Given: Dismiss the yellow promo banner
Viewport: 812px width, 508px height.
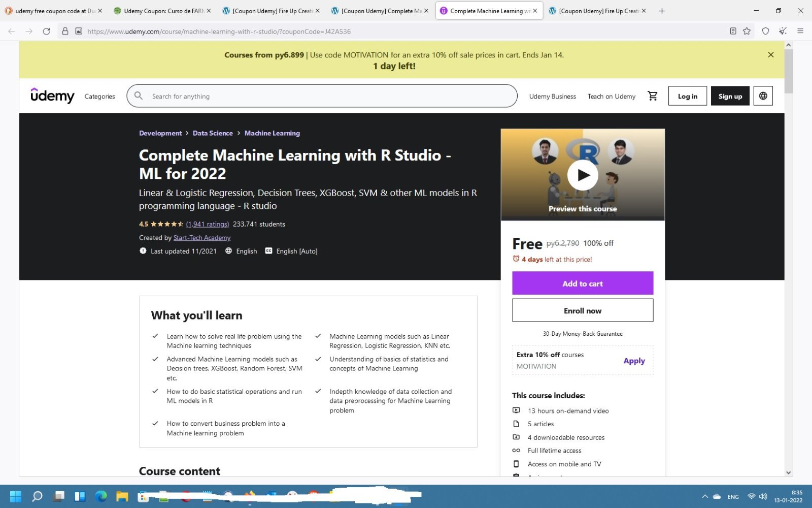Looking at the screenshot, I should point(771,55).
